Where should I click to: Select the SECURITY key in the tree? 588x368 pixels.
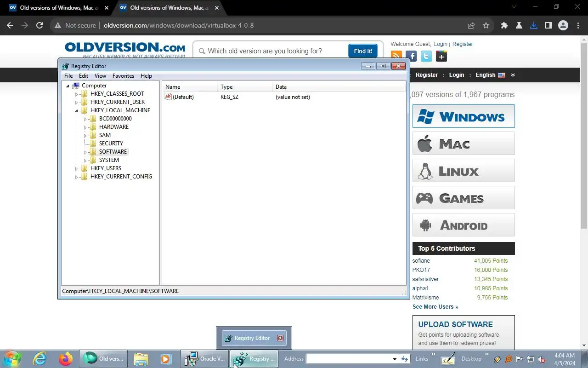tap(111, 144)
